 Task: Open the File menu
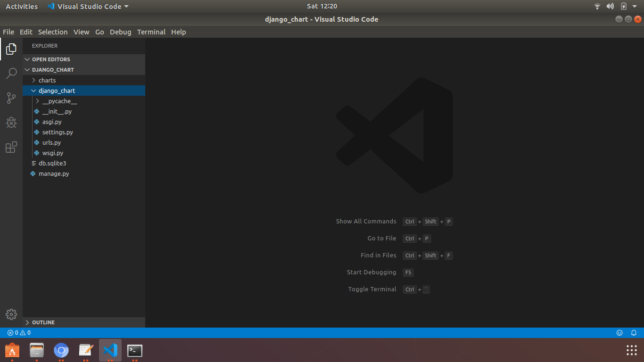click(x=8, y=32)
